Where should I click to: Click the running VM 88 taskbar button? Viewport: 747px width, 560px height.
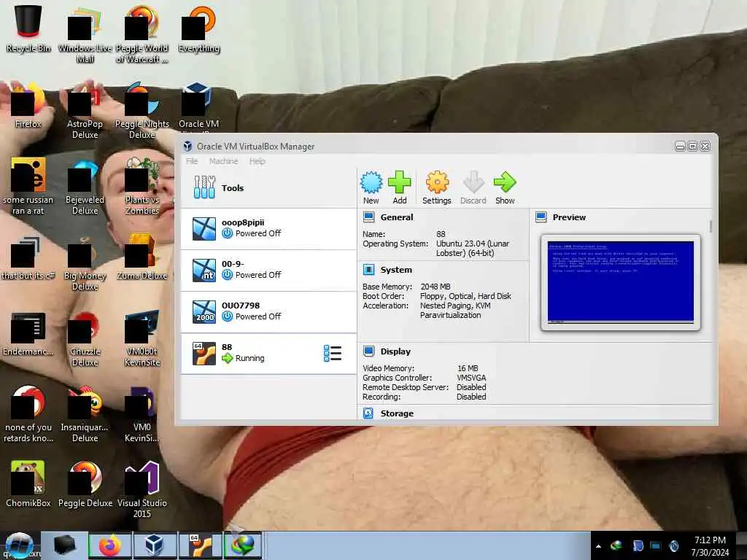200,545
